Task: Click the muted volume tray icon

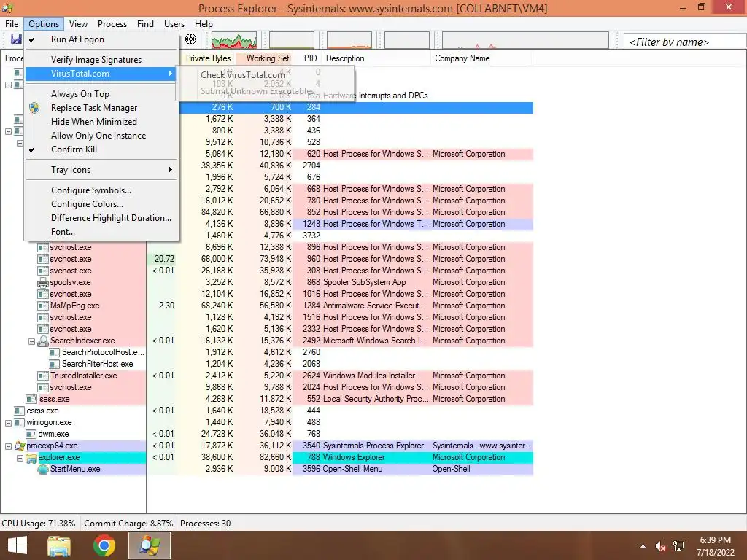Action: 660,546
